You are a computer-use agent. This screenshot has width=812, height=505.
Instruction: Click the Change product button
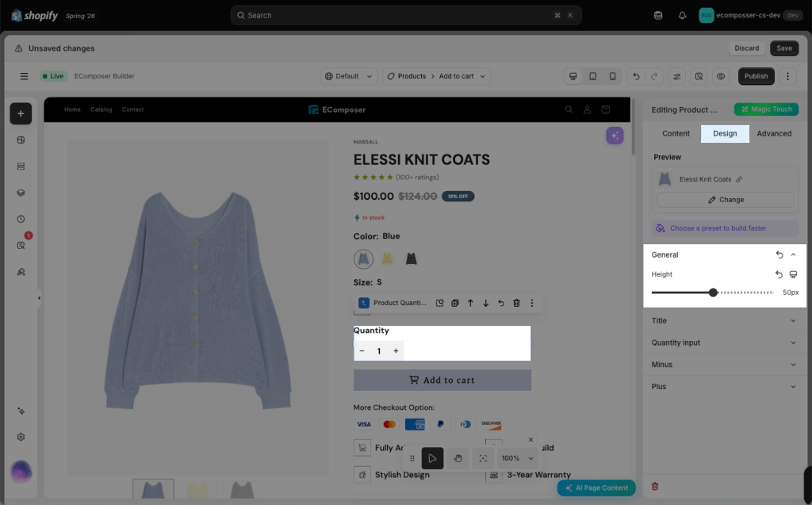click(x=725, y=200)
